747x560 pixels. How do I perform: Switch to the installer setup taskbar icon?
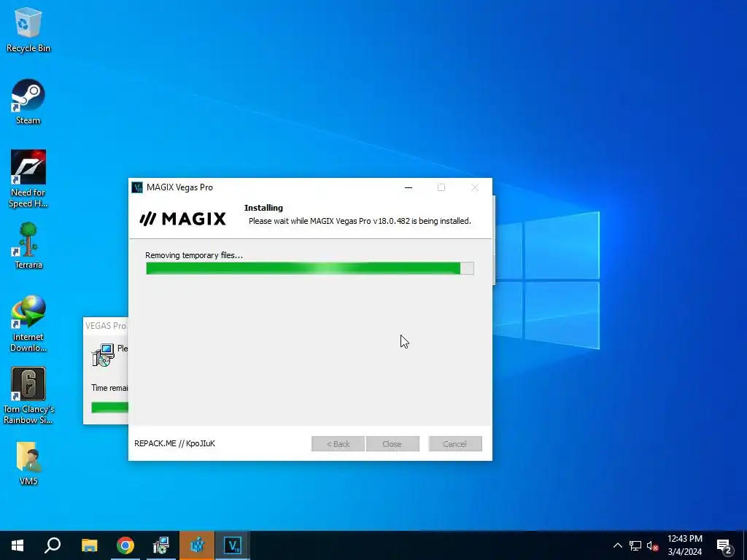(x=161, y=545)
